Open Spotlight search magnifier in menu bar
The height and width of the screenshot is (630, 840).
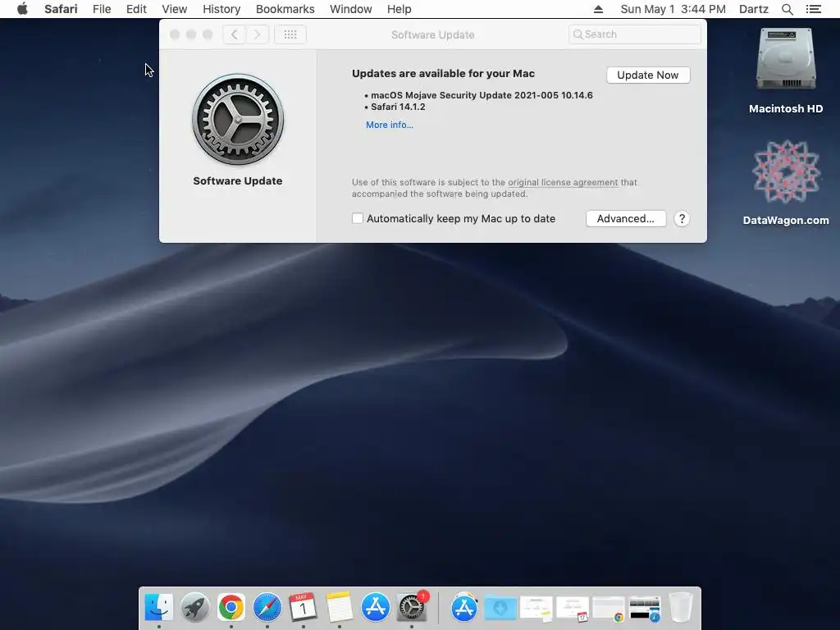[x=787, y=9]
